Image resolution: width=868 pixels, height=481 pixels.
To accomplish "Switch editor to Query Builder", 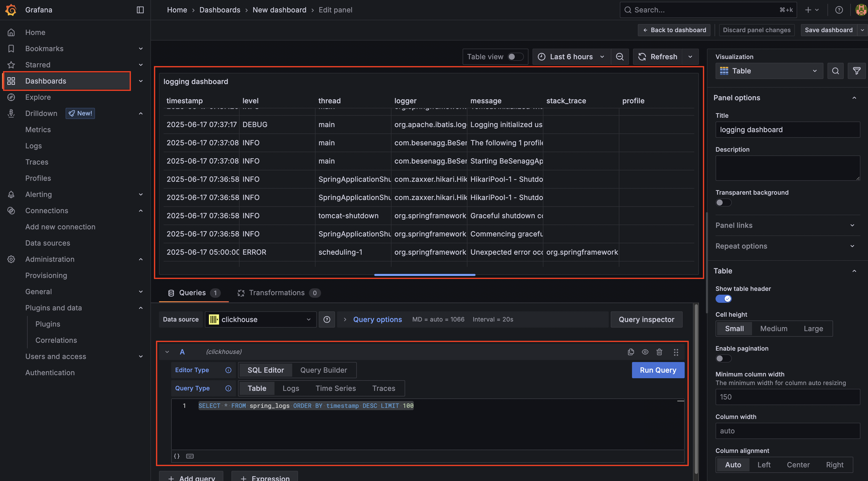I will (x=324, y=370).
